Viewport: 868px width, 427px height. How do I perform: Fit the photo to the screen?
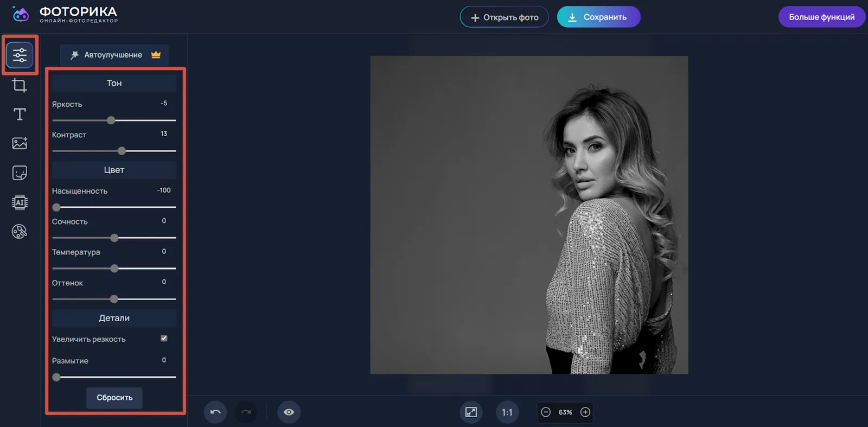(471, 412)
